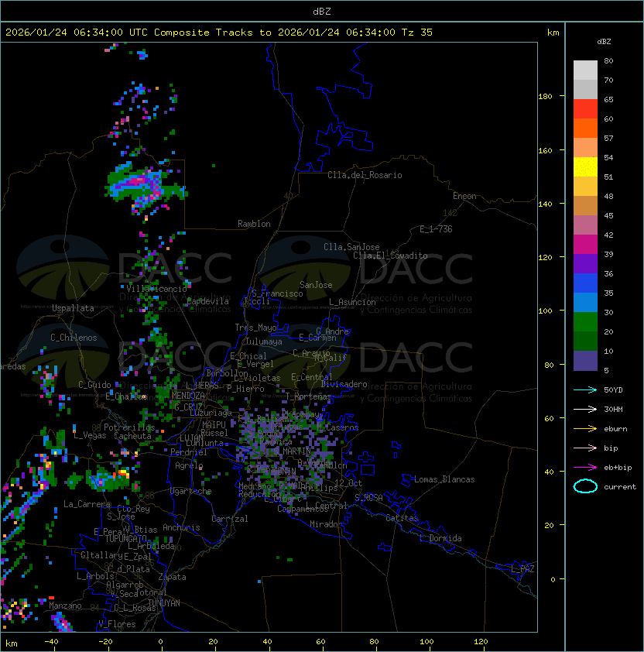Screen dimensions: 644x652
Task: Click the Anchoris label
Action: pos(181,527)
